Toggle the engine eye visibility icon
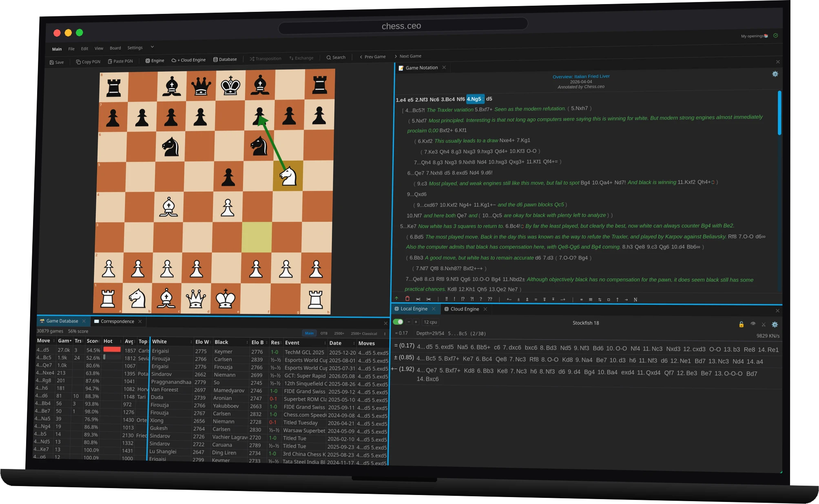819x504 pixels. (753, 324)
